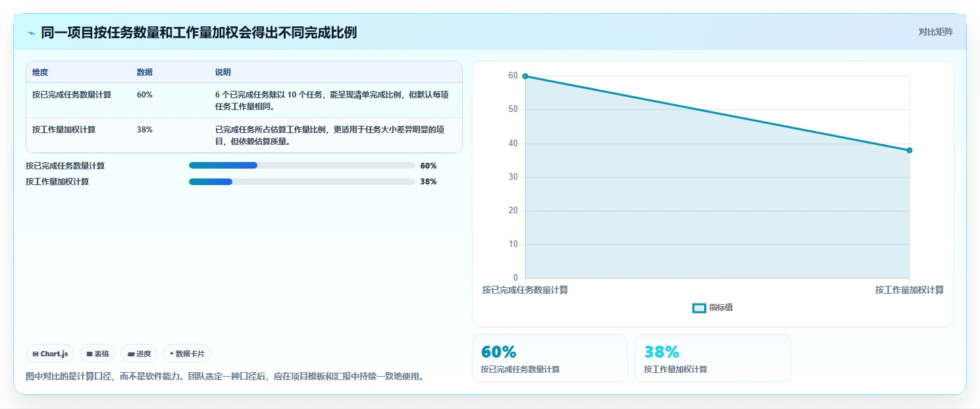Click the icon inside the Chart.js chip

click(36, 354)
